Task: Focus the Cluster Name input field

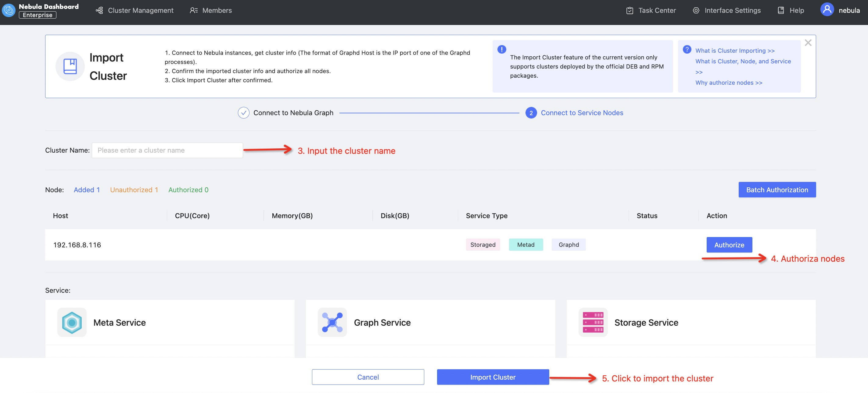Action: [x=167, y=150]
